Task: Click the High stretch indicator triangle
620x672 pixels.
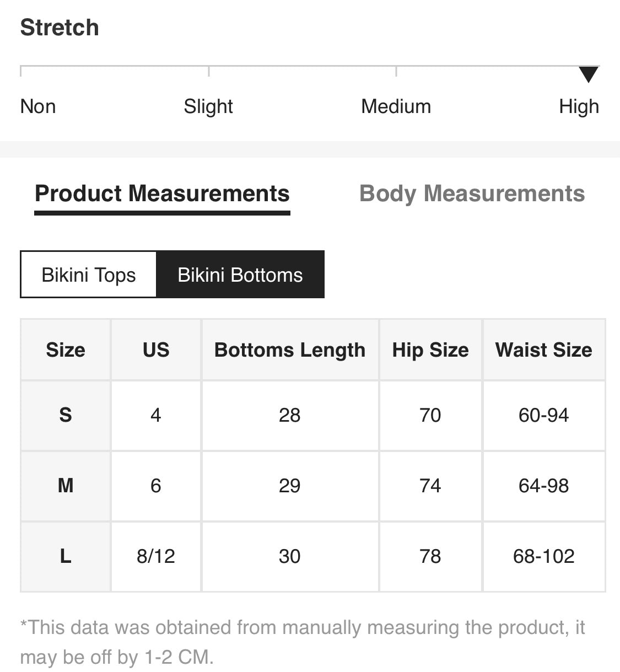Action: 589,74
